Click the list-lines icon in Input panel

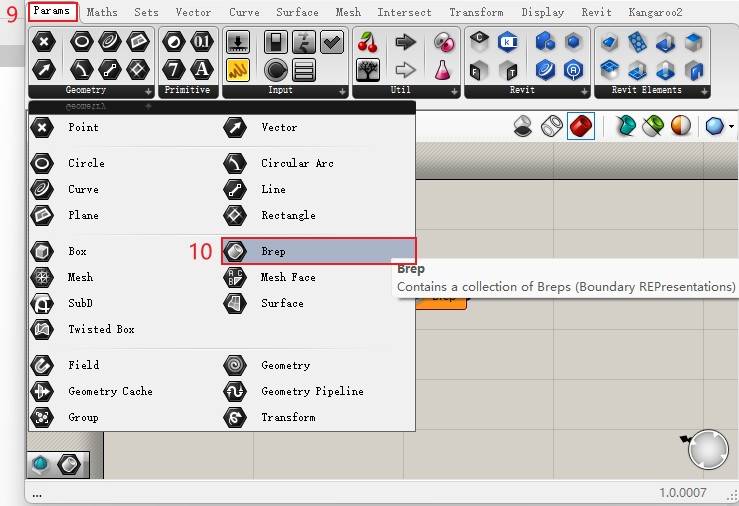pos(304,70)
